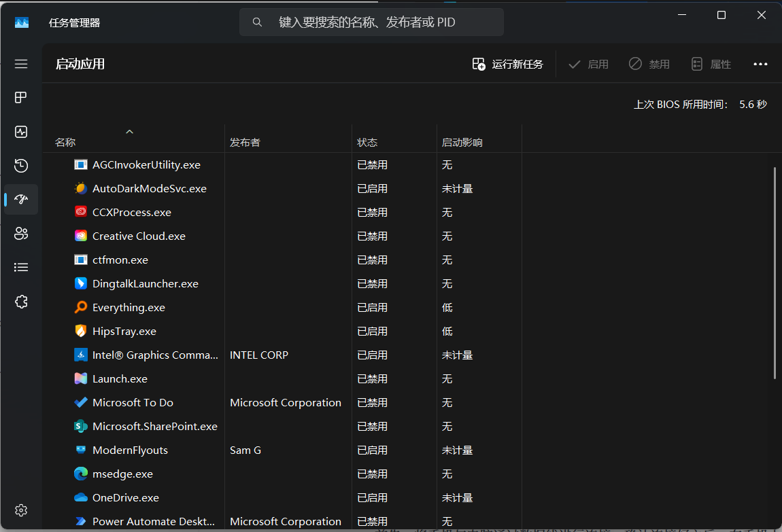Click Sam G publisher cell
Image resolution: width=782 pixels, height=532 pixels.
(x=245, y=450)
